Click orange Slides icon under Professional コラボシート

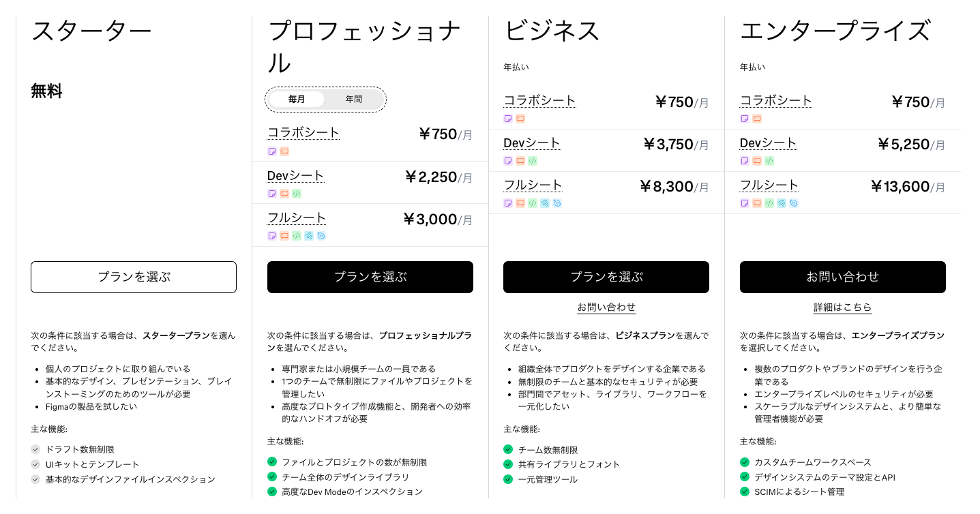(x=284, y=151)
